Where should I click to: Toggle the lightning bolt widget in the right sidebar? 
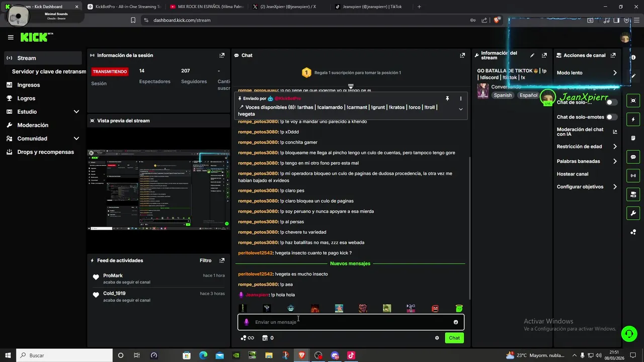[633, 120]
